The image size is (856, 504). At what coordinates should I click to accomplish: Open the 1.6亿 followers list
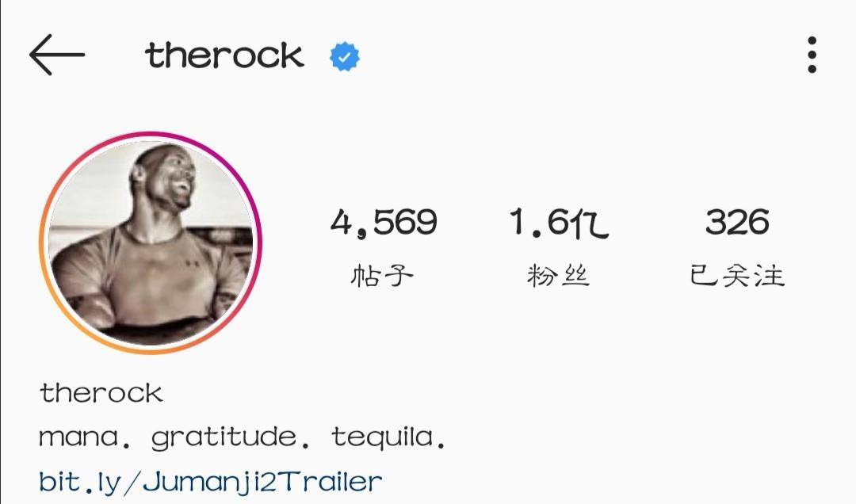559,223
